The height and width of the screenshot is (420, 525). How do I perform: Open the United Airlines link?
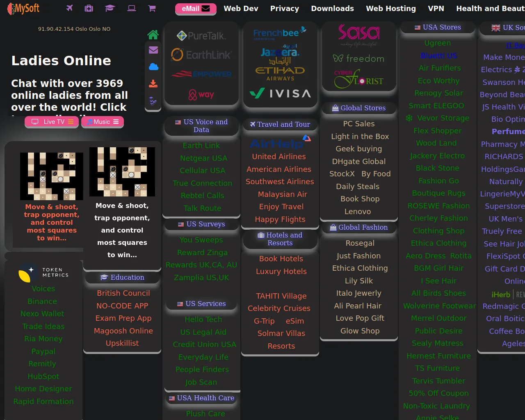279,157
